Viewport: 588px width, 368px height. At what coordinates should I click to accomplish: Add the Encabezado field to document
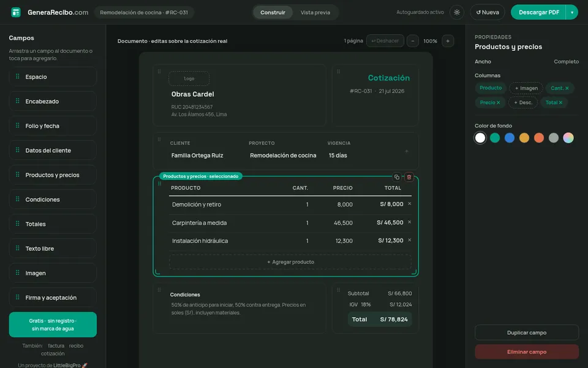coord(53,101)
